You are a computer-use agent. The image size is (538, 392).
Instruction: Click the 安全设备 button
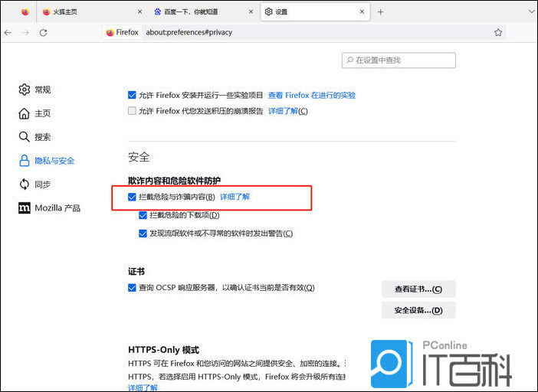[418, 310]
